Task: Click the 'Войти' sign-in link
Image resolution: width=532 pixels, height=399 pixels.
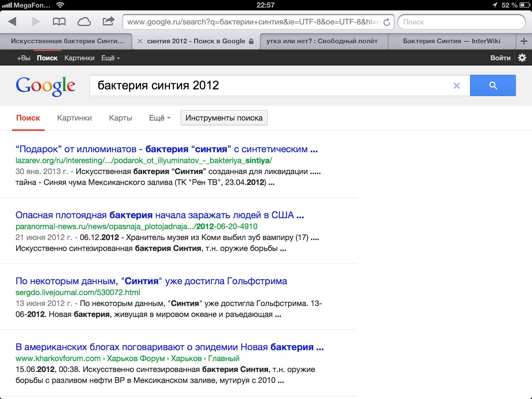Action: click(x=500, y=58)
